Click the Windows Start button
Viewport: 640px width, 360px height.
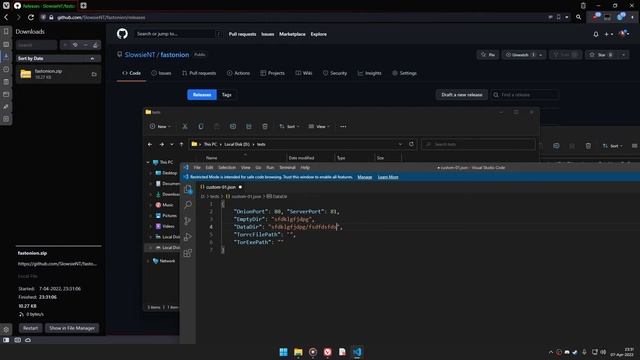click(283, 352)
